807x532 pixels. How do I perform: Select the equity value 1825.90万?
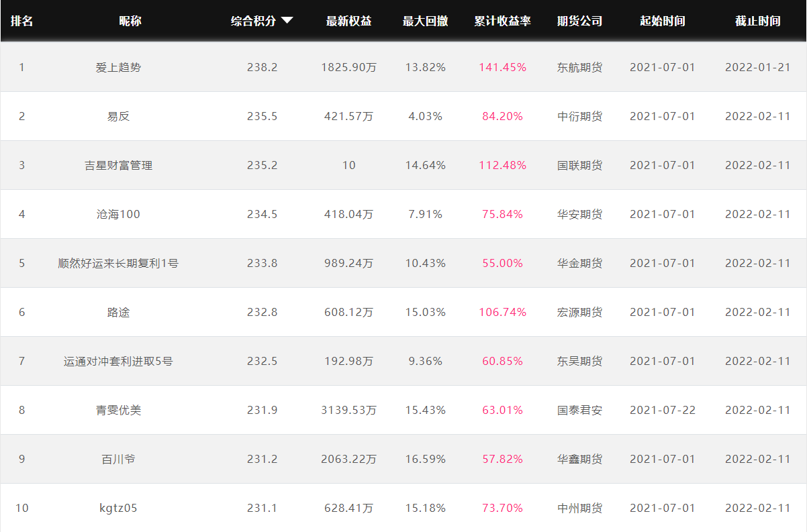pos(348,67)
